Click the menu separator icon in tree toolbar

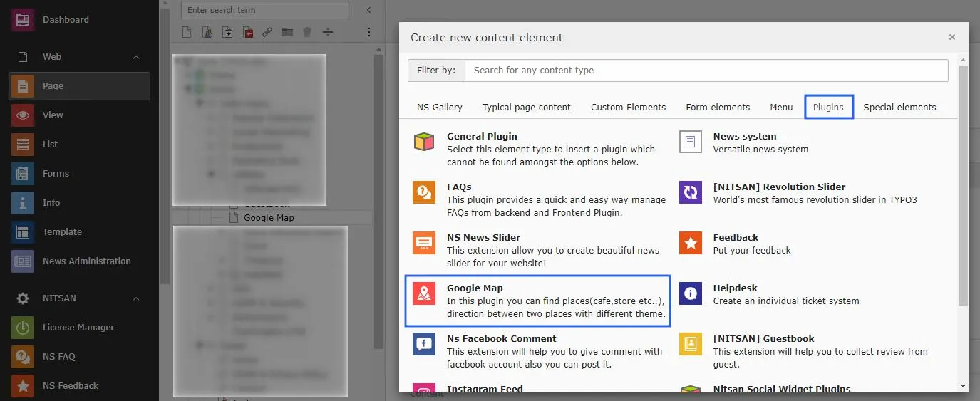click(x=328, y=32)
